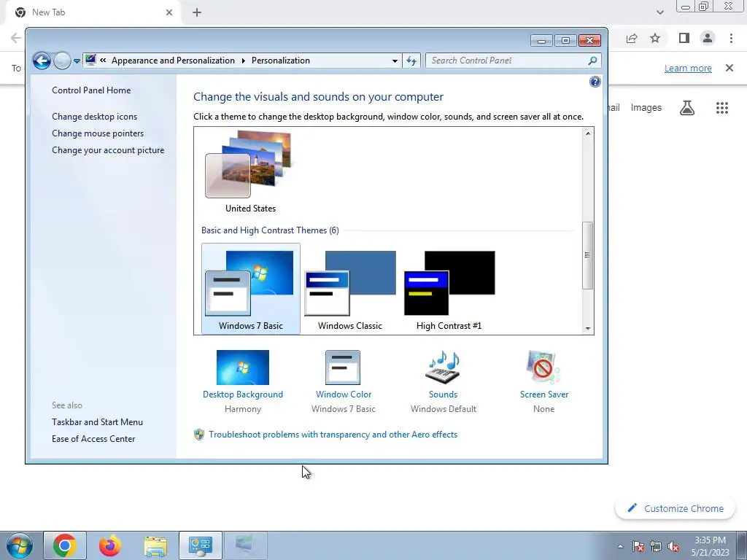Viewport: 747px width, 560px height.
Task: Open Change your account picture link
Action: (108, 150)
